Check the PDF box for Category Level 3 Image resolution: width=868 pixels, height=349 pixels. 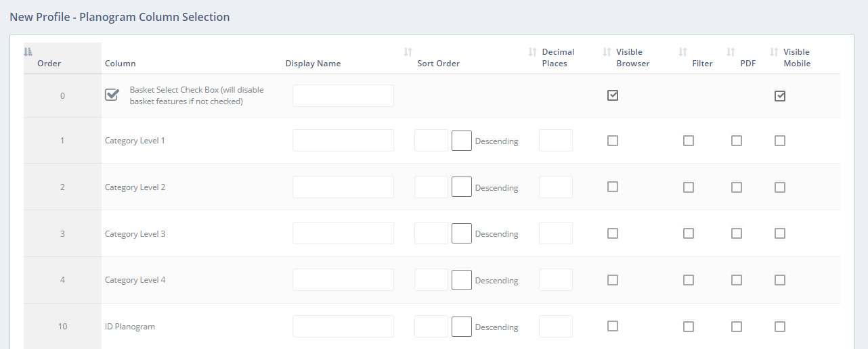tap(737, 233)
